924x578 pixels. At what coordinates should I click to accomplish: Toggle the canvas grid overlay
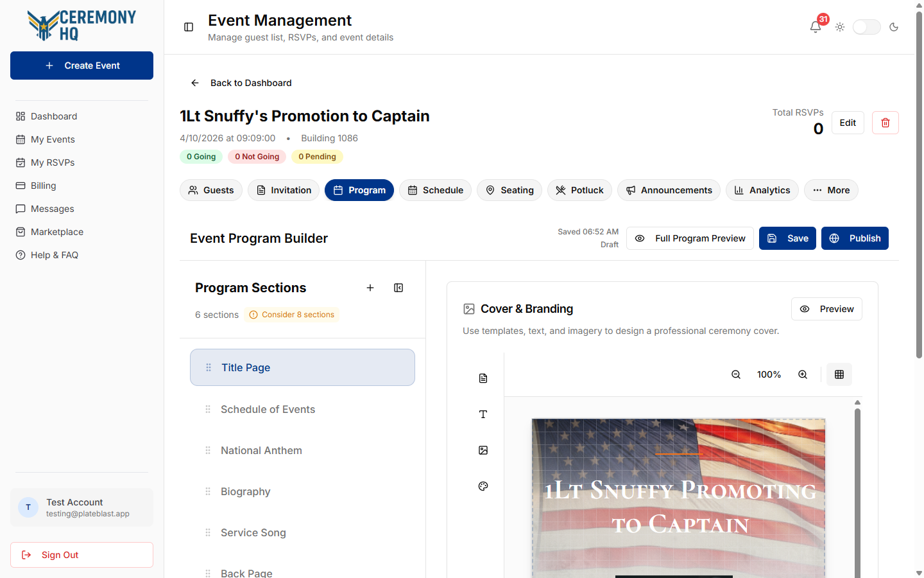(839, 374)
